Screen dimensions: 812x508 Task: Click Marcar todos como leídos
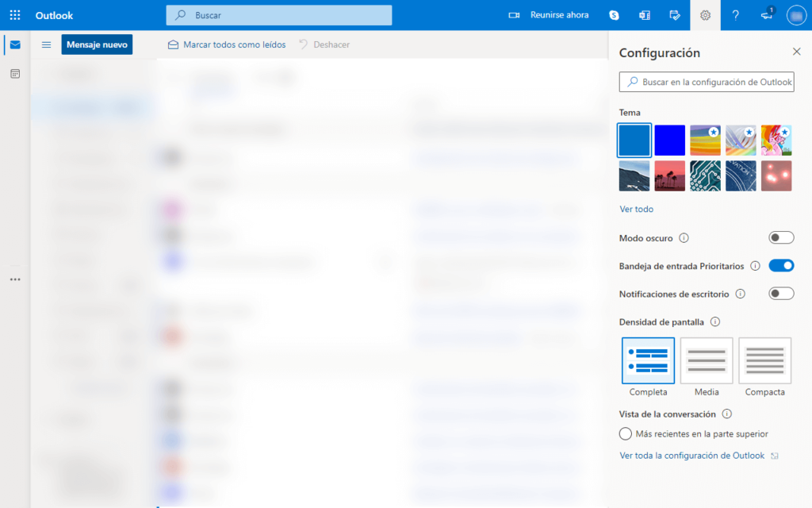pyautogui.click(x=227, y=44)
